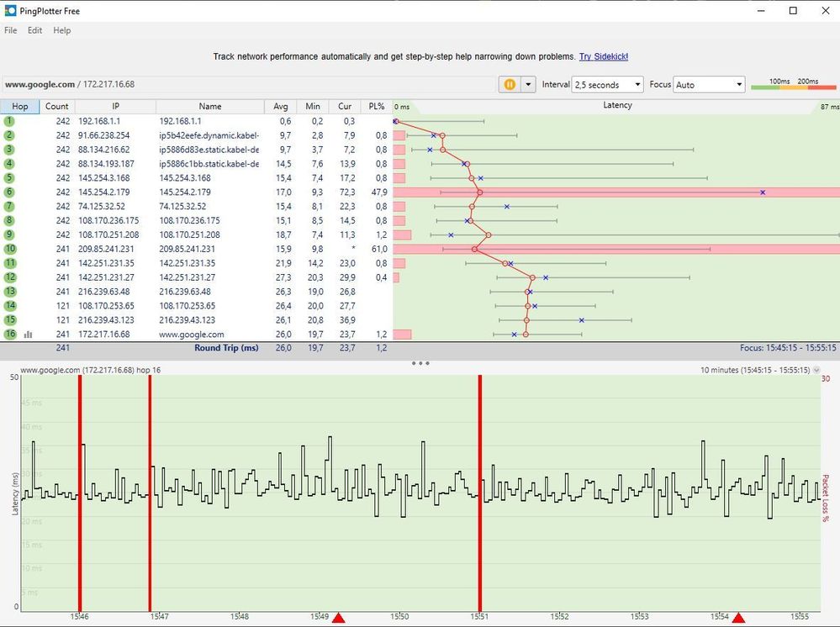Select hop 11 green circle icon
840x627 pixels.
tap(9, 263)
